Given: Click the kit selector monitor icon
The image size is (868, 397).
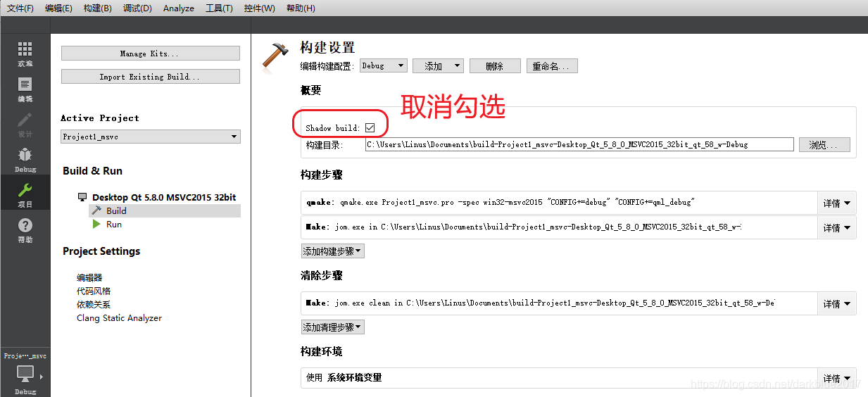Looking at the screenshot, I should click(25, 374).
